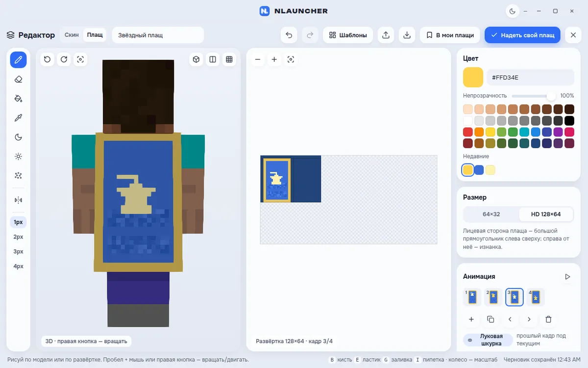Select animation frame 1 thumbnail
This screenshot has width=588, height=368.
(472, 297)
